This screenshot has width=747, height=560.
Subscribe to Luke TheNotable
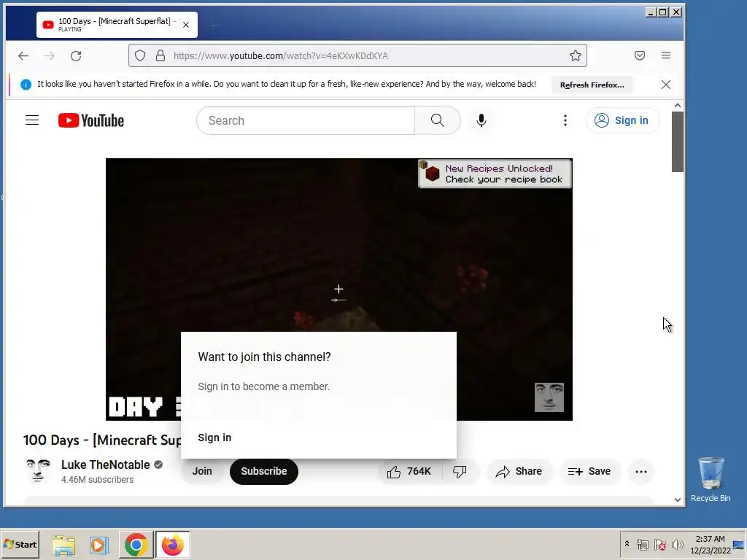click(264, 472)
